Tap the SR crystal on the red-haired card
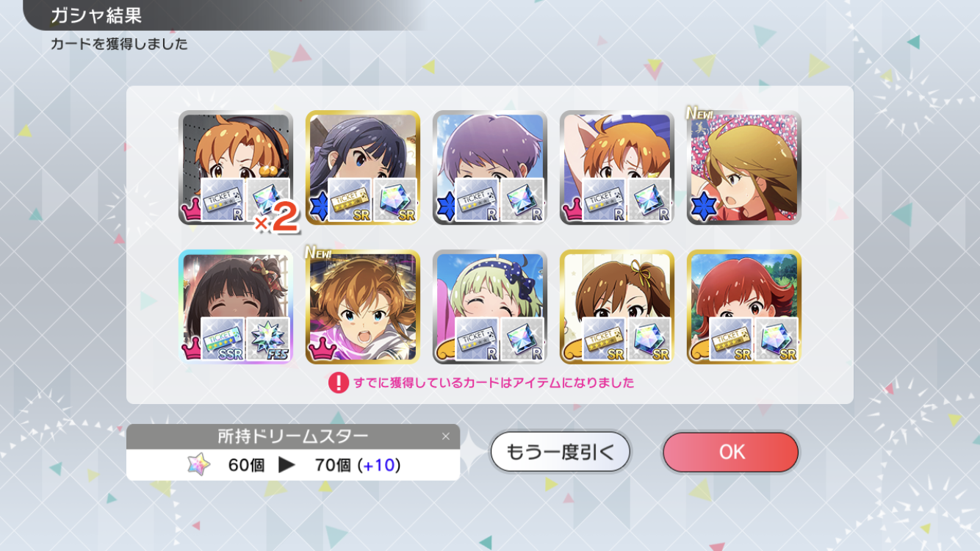Viewport: 980px width, 551px height. click(777, 339)
